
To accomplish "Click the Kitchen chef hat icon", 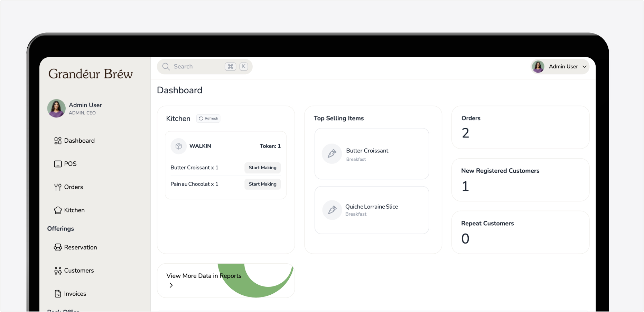I will pyautogui.click(x=58, y=210).
